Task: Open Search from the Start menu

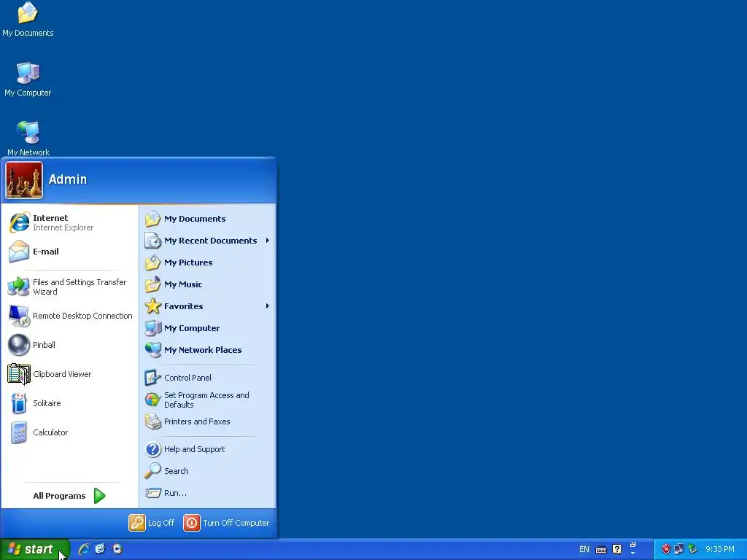Action: tap(208, 471)
